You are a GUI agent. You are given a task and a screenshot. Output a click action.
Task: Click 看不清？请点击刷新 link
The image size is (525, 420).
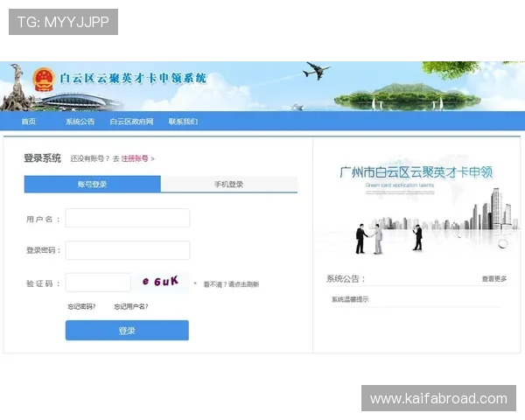tap(231, 284)
